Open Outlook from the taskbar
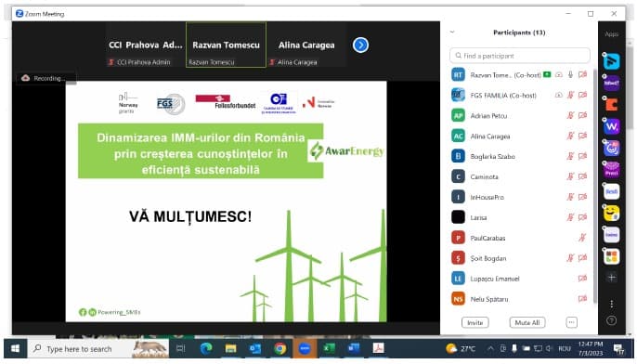 (255, 348)
